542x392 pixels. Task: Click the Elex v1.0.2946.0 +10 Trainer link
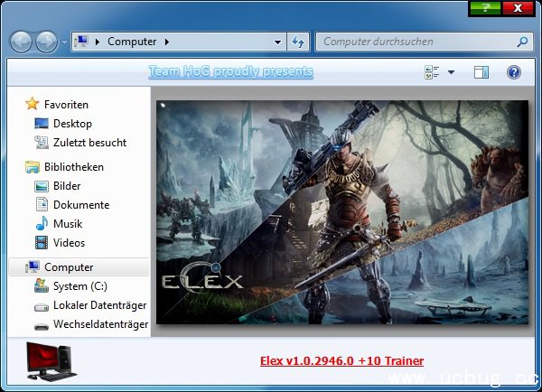(341, 361)
